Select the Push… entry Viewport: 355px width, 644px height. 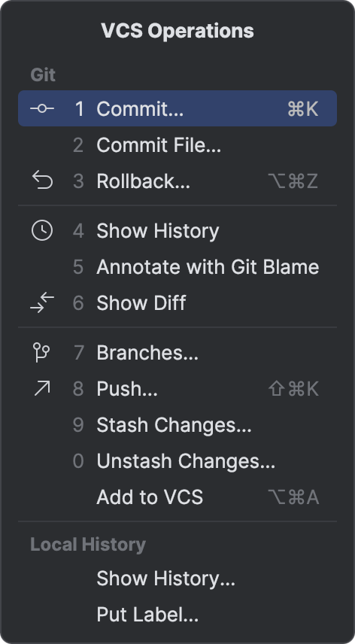point(177,389)
